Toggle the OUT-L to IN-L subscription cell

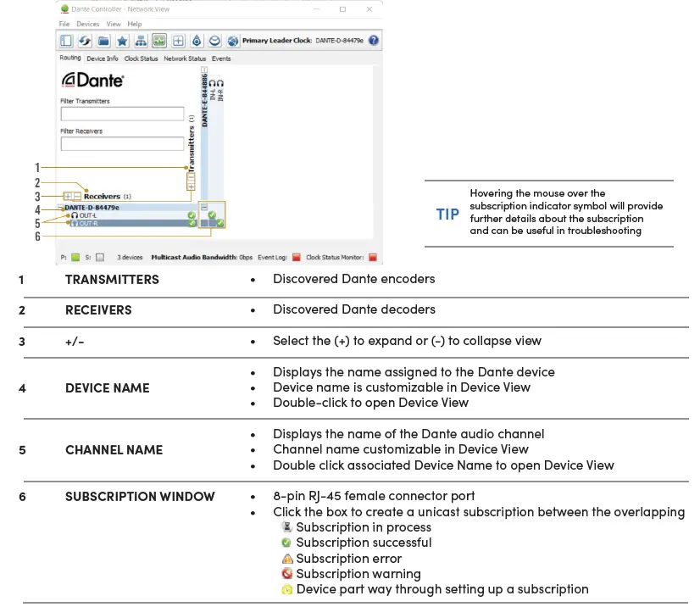click(212, 215)
